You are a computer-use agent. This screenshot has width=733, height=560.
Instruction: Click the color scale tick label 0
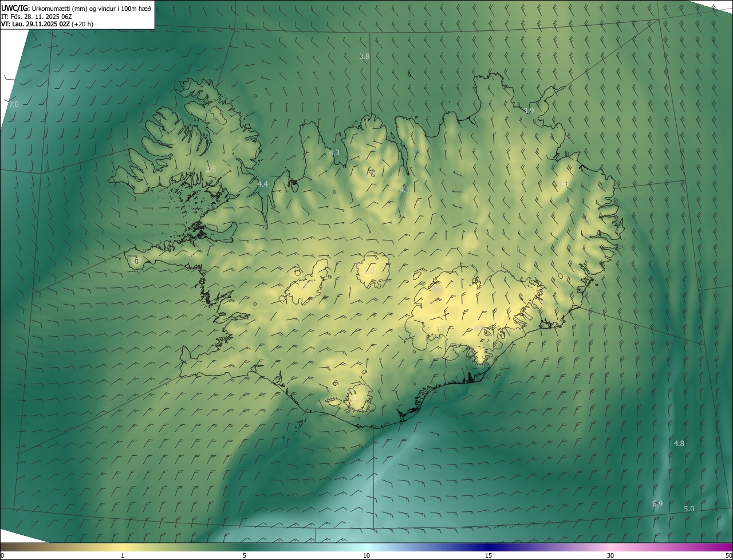(2, 555)
